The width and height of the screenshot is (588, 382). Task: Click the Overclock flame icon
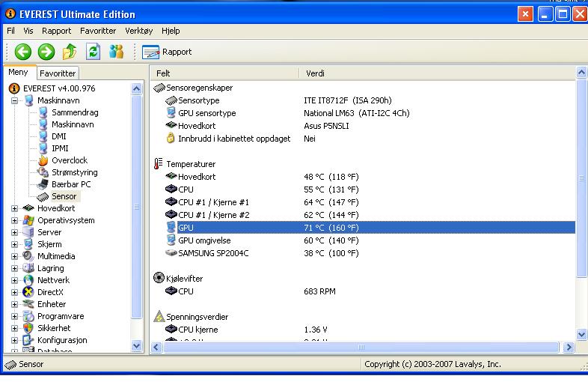click(43, 160)
